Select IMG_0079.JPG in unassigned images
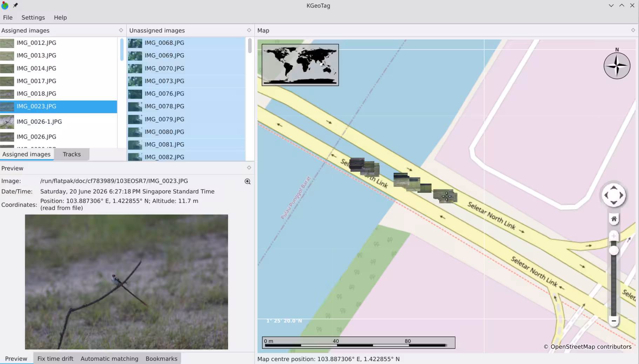Screen dimensions: 639x364 pos(186,119)
